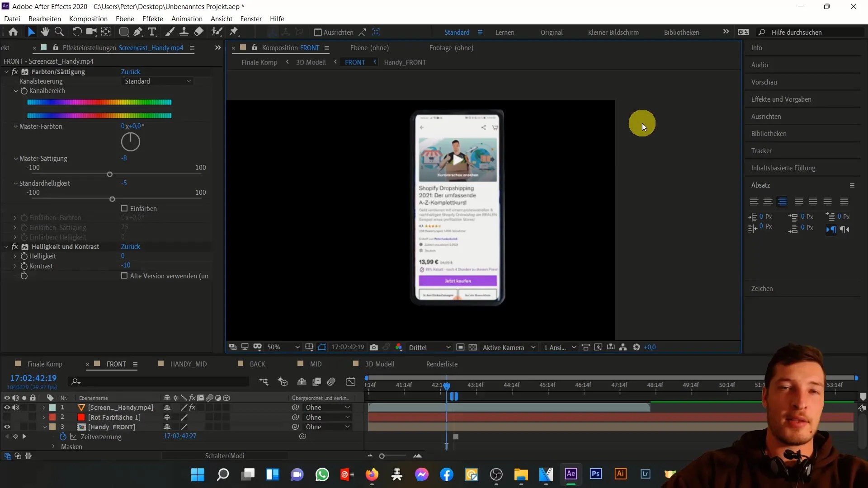Navigate to 3D Modell breadcrumb
Viewport: 868px width, 488px height.
(x=311, y=62)
